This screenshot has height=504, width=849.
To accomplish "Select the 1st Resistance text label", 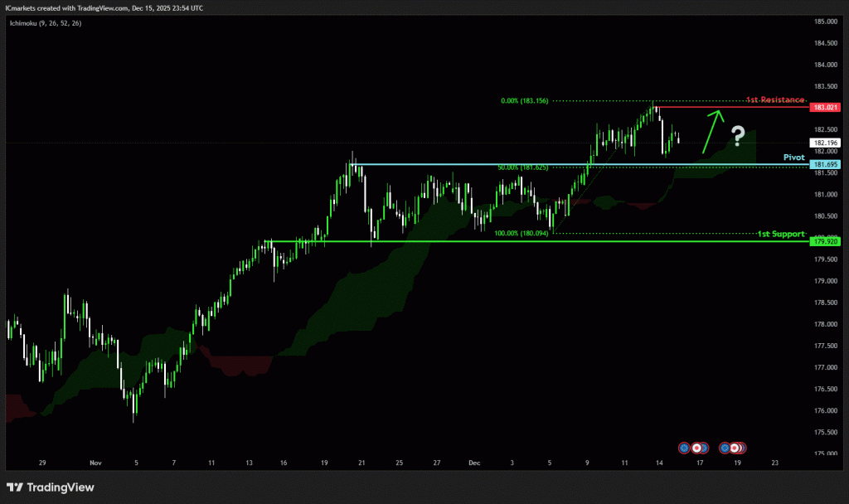I will click(x=774, y=99).
